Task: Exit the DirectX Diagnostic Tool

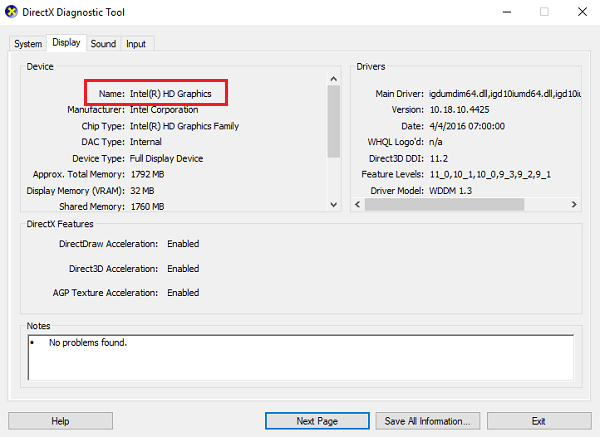Action: [x=538, y=421]
